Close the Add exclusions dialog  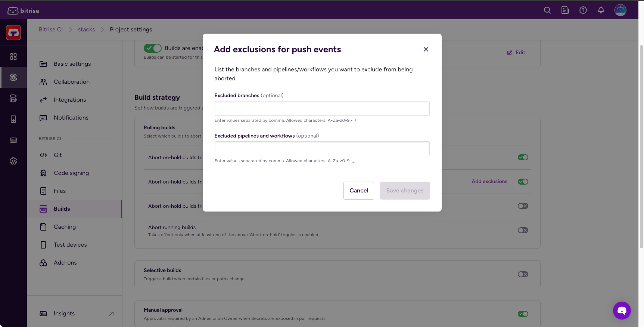(x=426, y=49)
